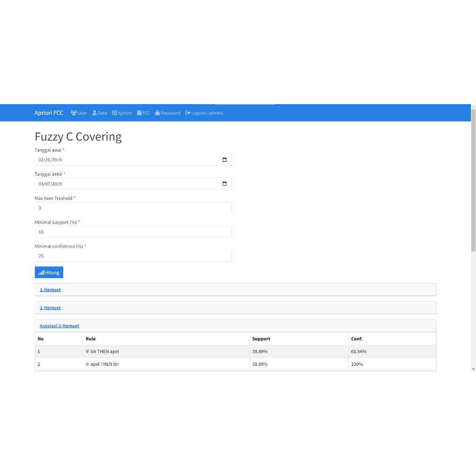This screenshot has height=476, width=476.
Task: Click the Tanggal awal date field
Action: click(x=126, y=160)
